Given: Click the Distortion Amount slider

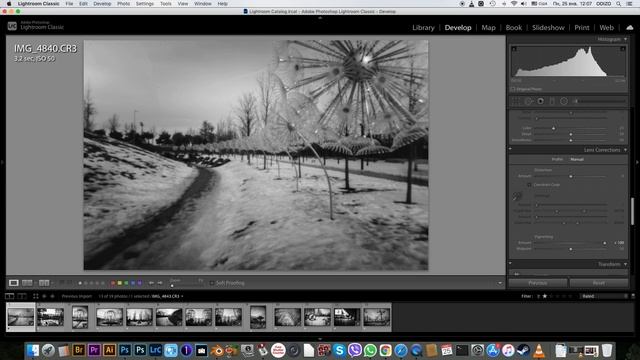Looking at the screenshot, I should (x=571, y=176).
